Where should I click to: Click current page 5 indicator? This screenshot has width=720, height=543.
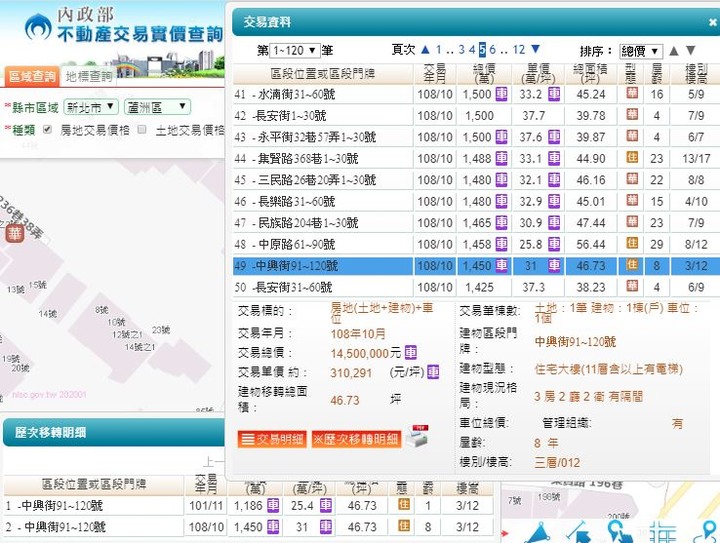coord(482,50)
